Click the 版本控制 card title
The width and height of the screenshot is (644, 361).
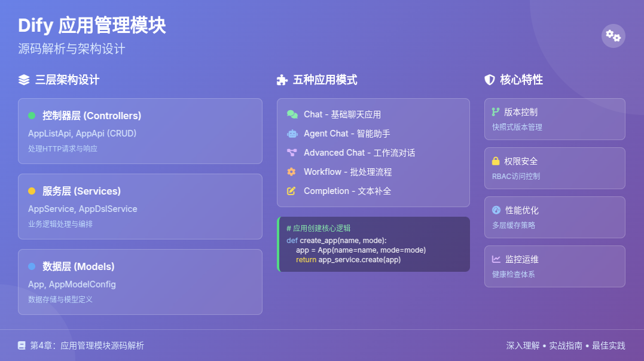click(521, 112)
